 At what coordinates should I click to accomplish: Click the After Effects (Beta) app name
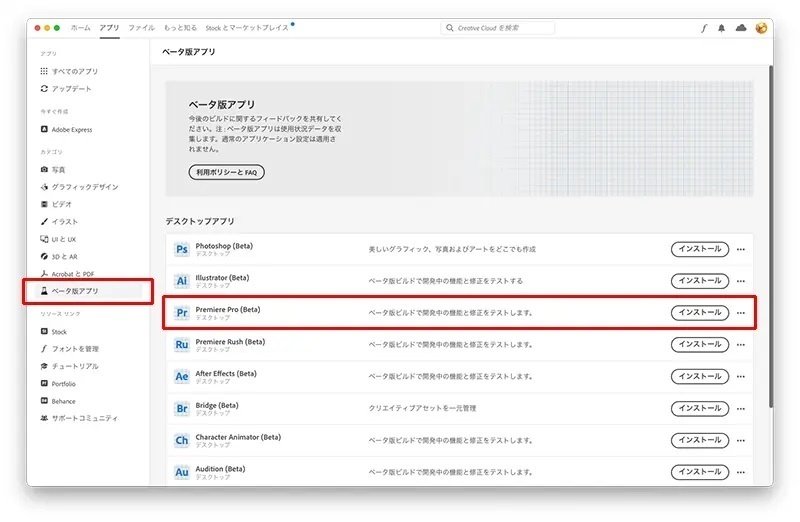[226, 374]
